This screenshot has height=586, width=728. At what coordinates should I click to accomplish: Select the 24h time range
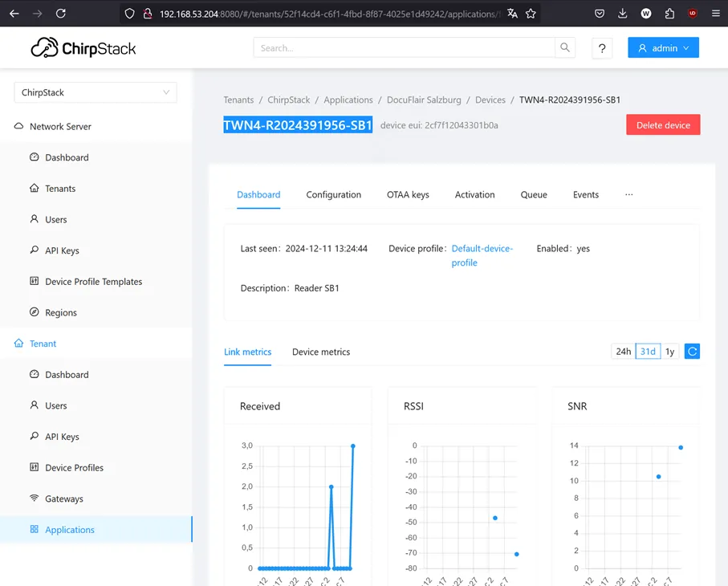point(623,352)
